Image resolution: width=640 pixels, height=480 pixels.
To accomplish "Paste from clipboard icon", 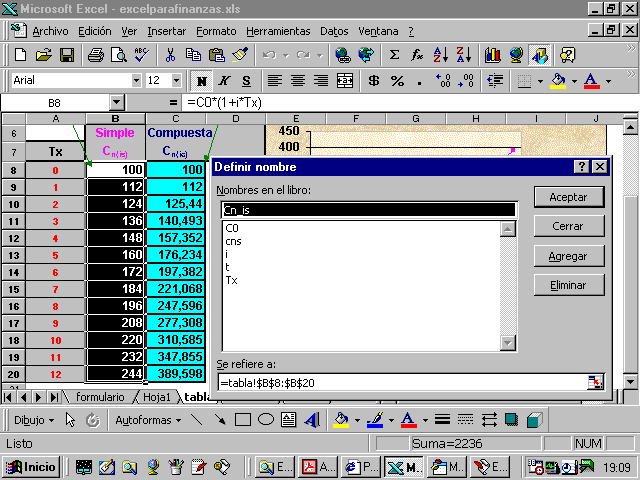I will [217, 55].
